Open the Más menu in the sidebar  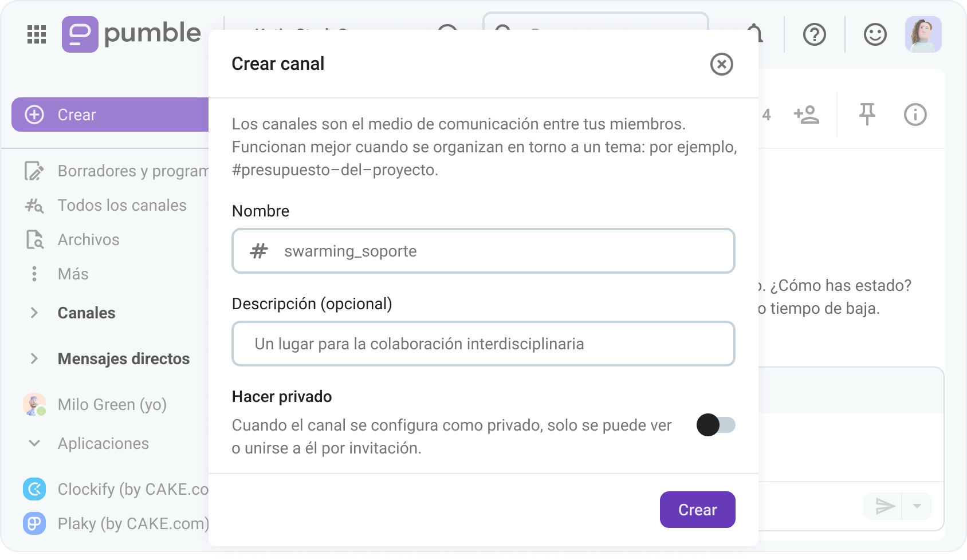click(x=34, y=274)
